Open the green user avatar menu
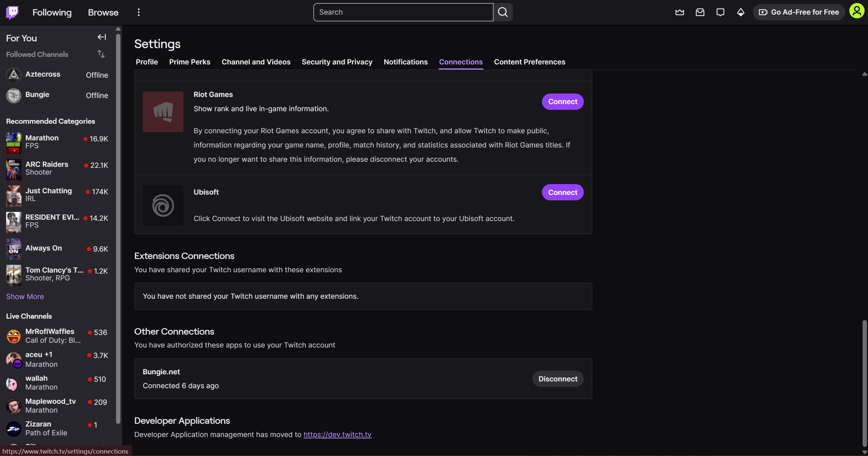 (x=856, y=11)
